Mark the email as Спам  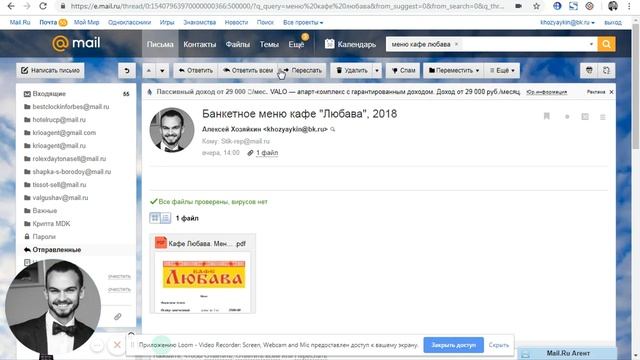403,71
